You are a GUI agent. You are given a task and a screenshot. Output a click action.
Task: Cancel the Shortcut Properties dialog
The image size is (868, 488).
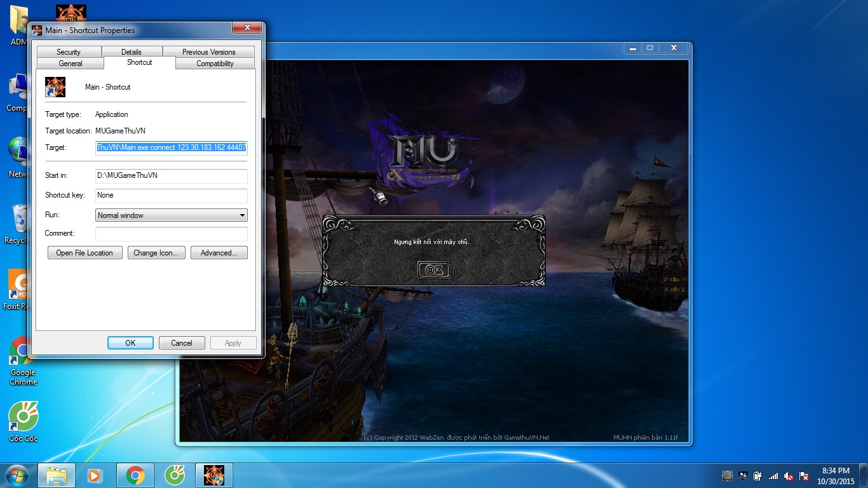pyautogui.click(x=182, y=343)
